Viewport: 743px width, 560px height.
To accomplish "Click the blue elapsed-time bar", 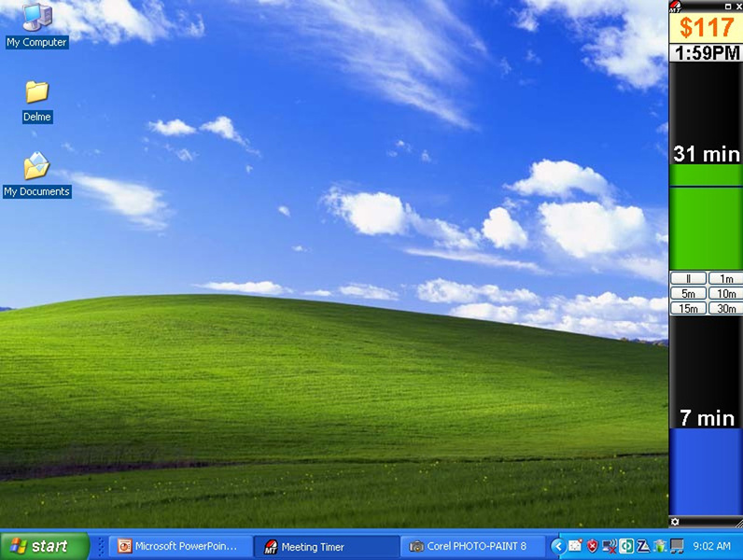I will pos(706,472).
